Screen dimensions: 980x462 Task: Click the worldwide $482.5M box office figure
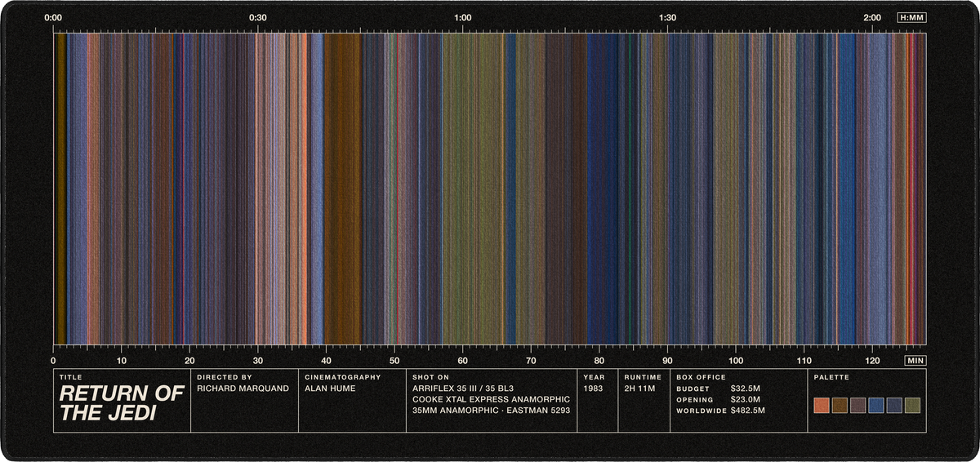coord(748,411)
